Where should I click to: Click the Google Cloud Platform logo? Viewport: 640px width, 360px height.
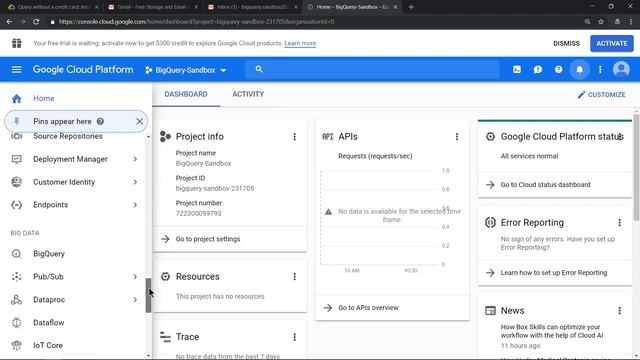point(83,69)
